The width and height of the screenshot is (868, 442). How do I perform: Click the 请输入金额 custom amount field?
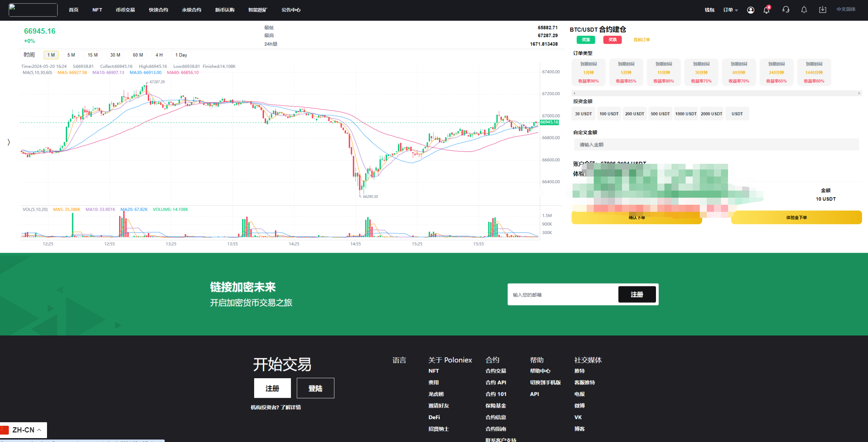click(x=716, y=145)
